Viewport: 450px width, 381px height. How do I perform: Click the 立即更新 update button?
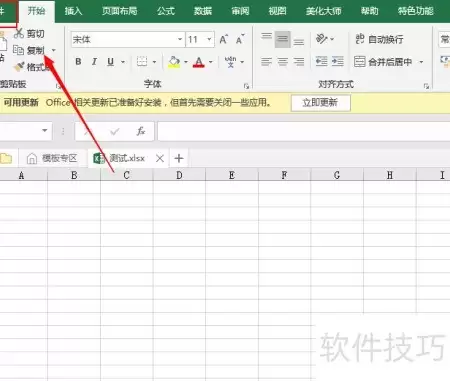(x=321, y=103)
